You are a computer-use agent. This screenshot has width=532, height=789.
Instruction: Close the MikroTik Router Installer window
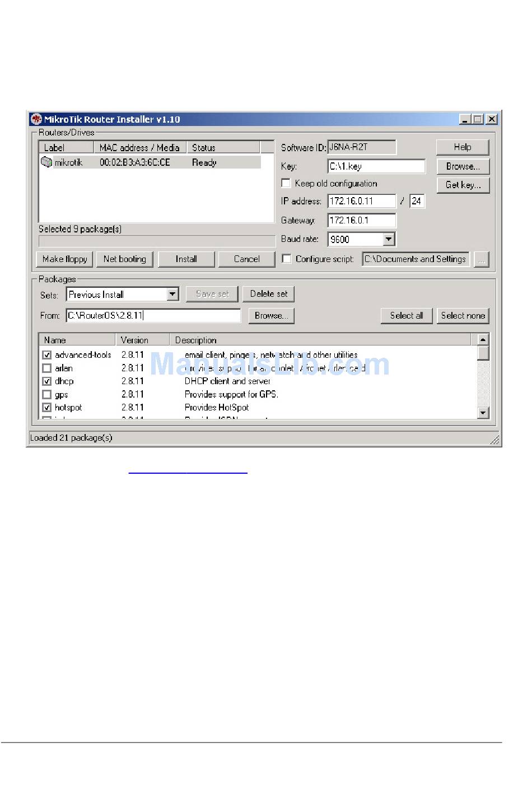491,119
